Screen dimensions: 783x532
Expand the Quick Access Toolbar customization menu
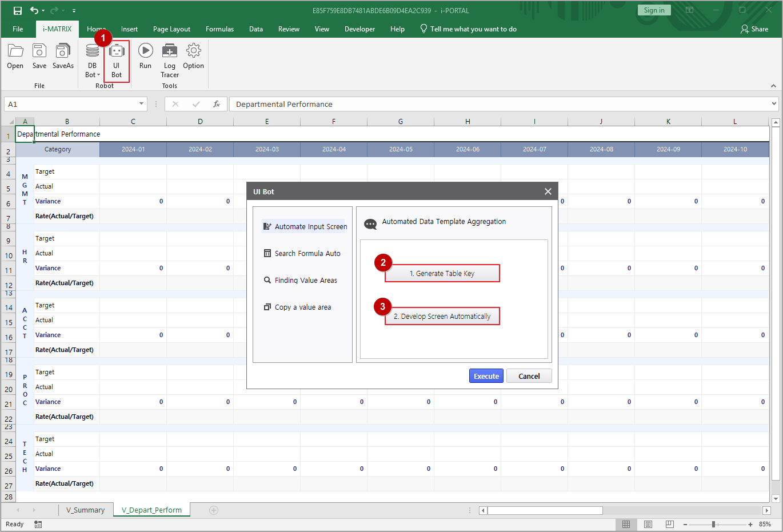pos(73,10)
